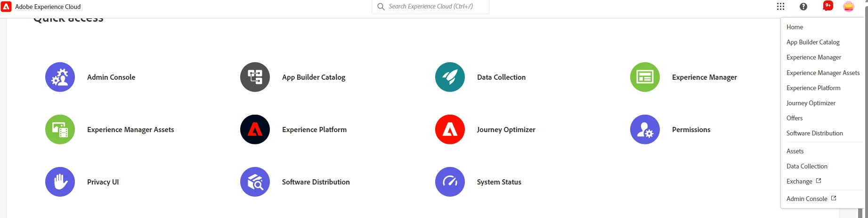The width and height of the screenshot is (868, 218).
Task: Open the Privacy UI quick access label
Action: coord(103,182)
